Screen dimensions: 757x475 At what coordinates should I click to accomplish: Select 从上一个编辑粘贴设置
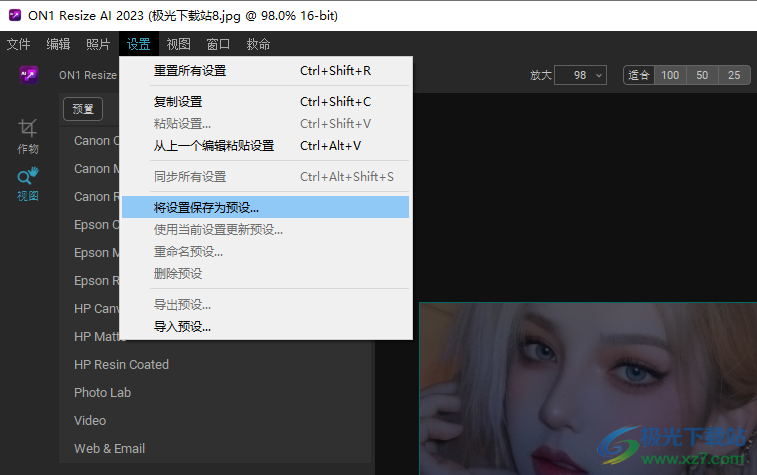[266, 146]
